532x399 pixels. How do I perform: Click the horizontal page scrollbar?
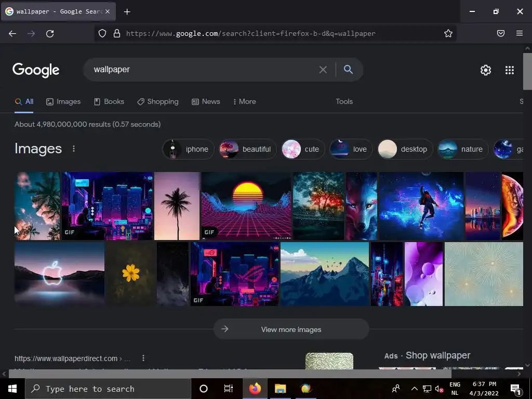click(x=230, y=374)
